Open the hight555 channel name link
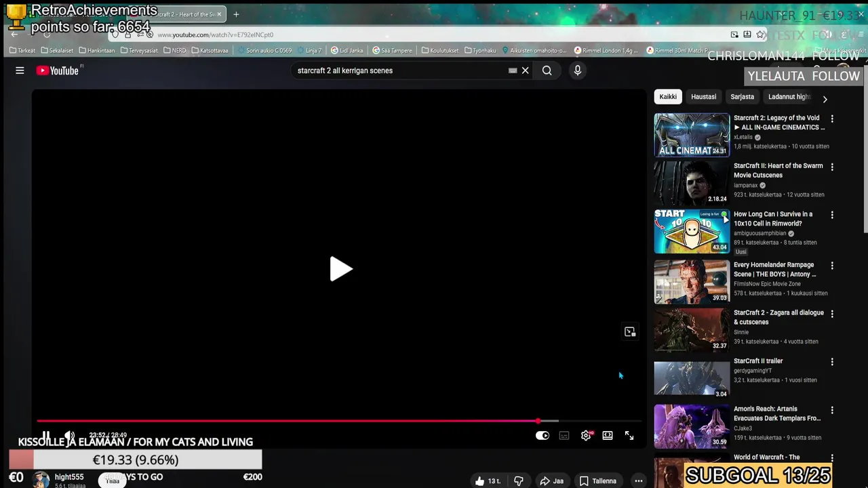 pyautogui.click(x=69, y=477)
